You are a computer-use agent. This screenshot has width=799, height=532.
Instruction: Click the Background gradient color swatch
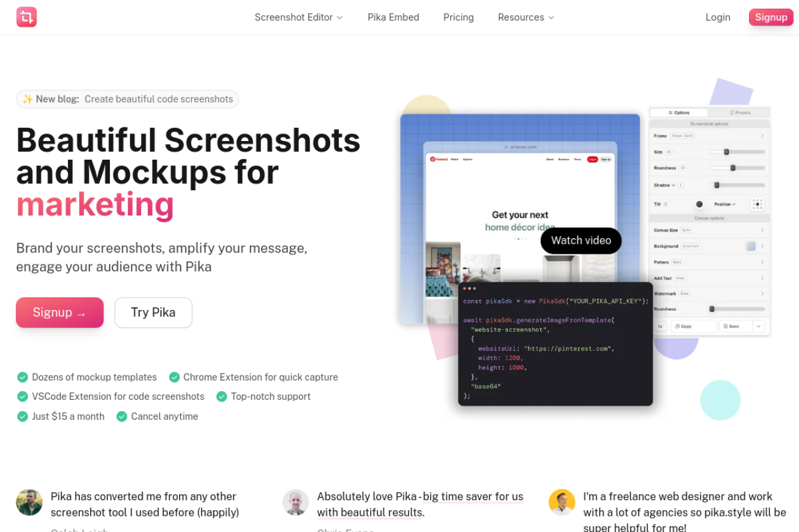click(x=751, y=246)
